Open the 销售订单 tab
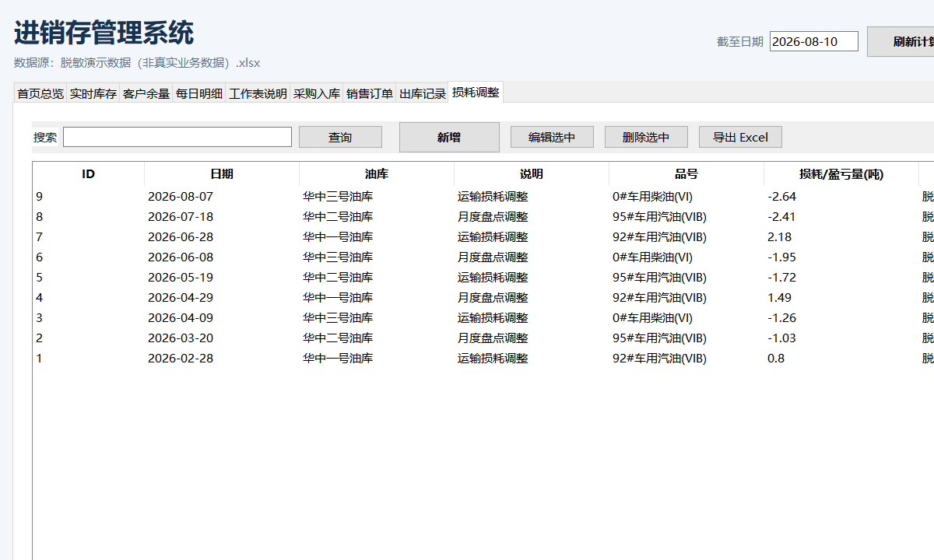Image resolution: width=934 pixels, height=560 pixels. [x=370, y=93]
